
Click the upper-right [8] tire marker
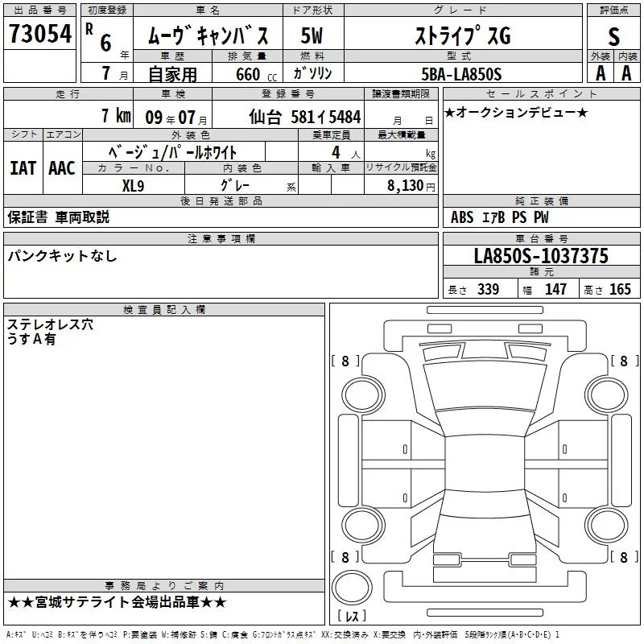point(625,361)
